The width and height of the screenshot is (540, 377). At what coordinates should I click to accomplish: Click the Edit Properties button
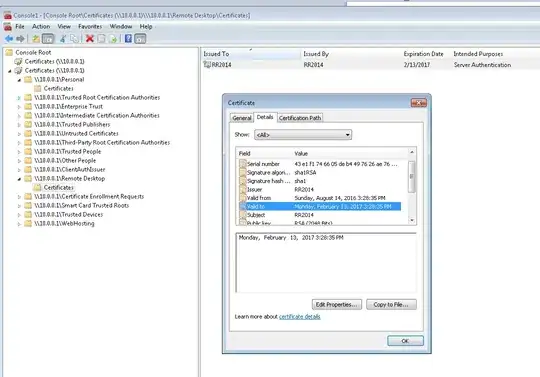pos(337,304)
